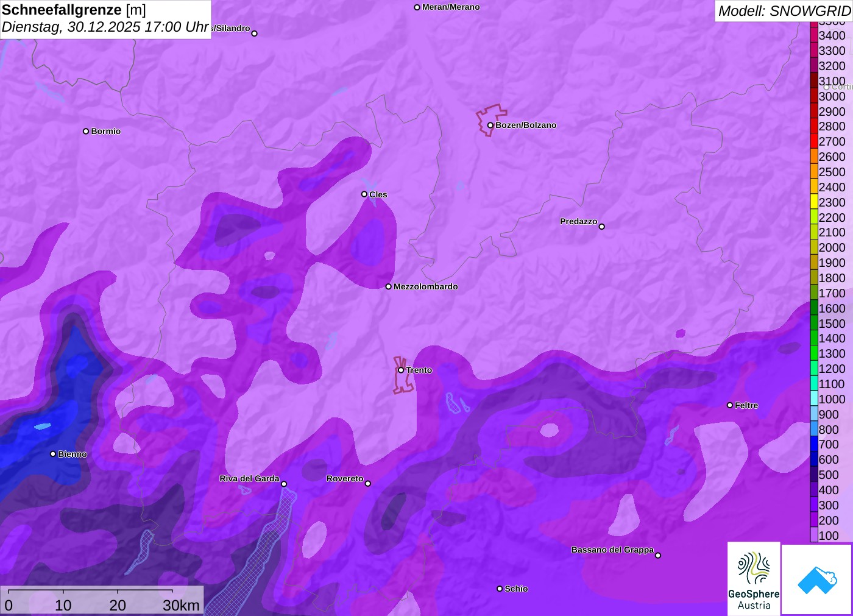This screenshot has width=853, height=616.
Task: Select the Feltre marker dot
Action: coord(730,405)
